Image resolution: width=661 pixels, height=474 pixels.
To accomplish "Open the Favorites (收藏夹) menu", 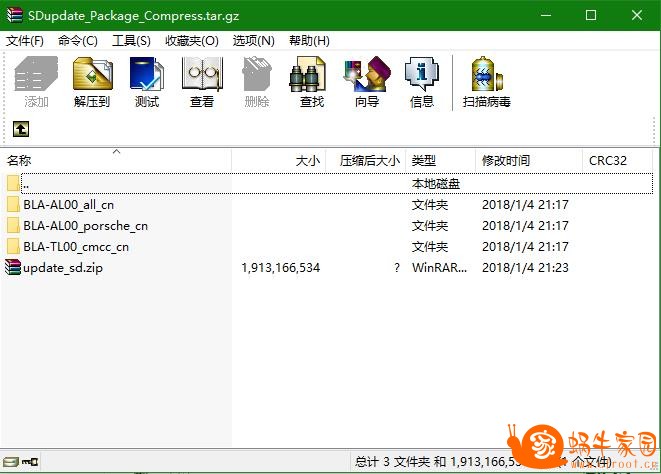I will point(192,41).
